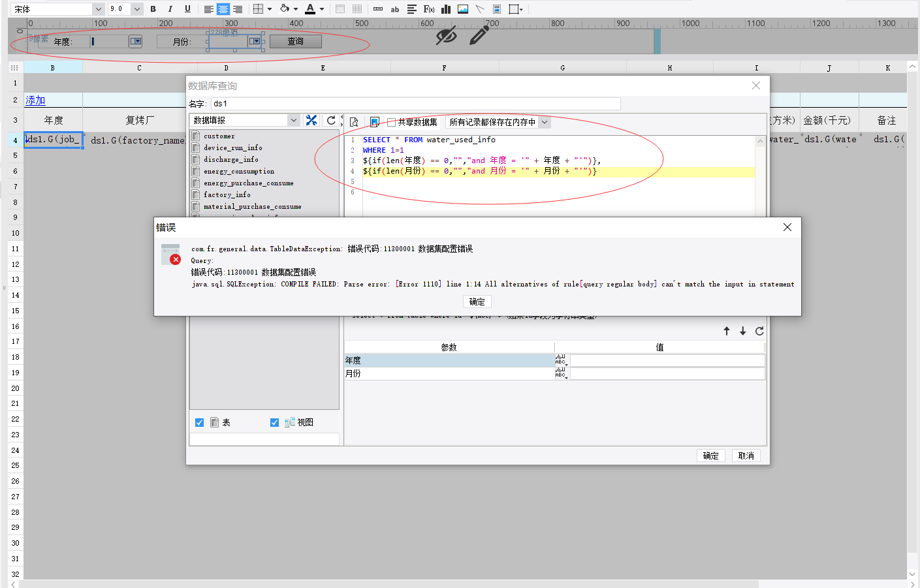This screenshot has width=920, height=588.
Task: Confirm the 数据库查询 dialog with 确定
Action: click(711, 456)
